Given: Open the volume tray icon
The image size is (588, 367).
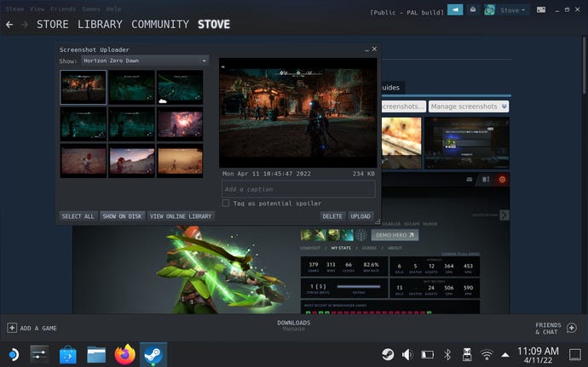Looking at the screenshot, I should coord(407,354).
